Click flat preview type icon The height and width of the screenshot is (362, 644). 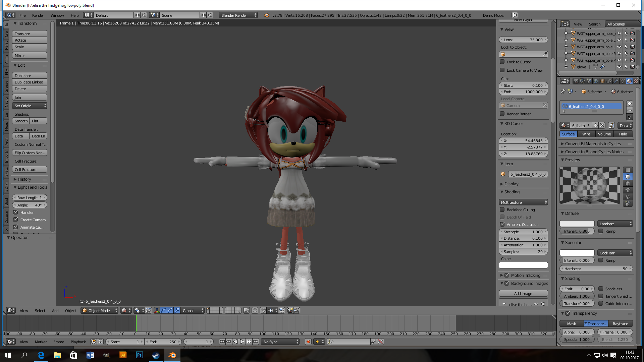(x=628, y=170)
